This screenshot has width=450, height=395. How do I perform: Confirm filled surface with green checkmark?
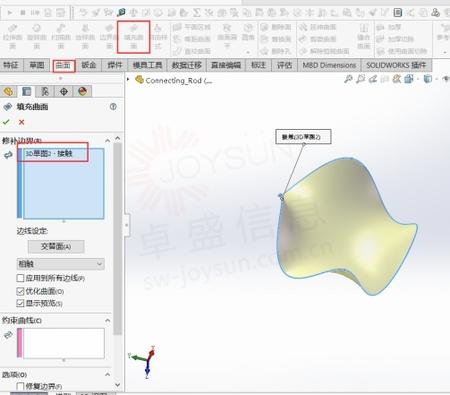pos(6,122)
